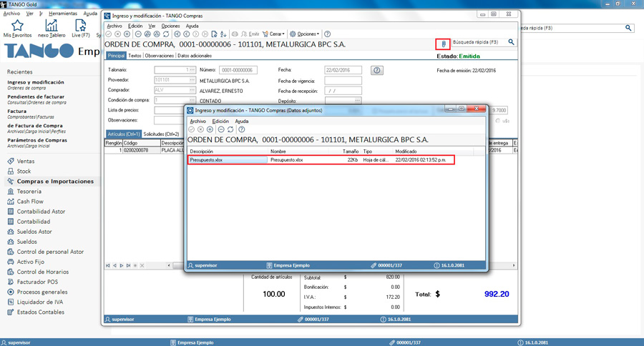Screen dimensions: 644x346
Task: Click the help button next to Fecha field
Action: 376,70
